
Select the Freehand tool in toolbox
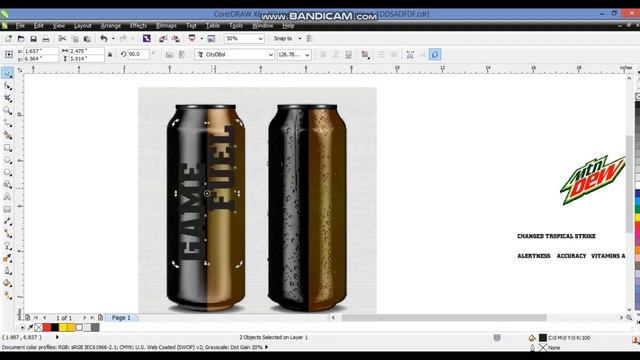point(7,123)
